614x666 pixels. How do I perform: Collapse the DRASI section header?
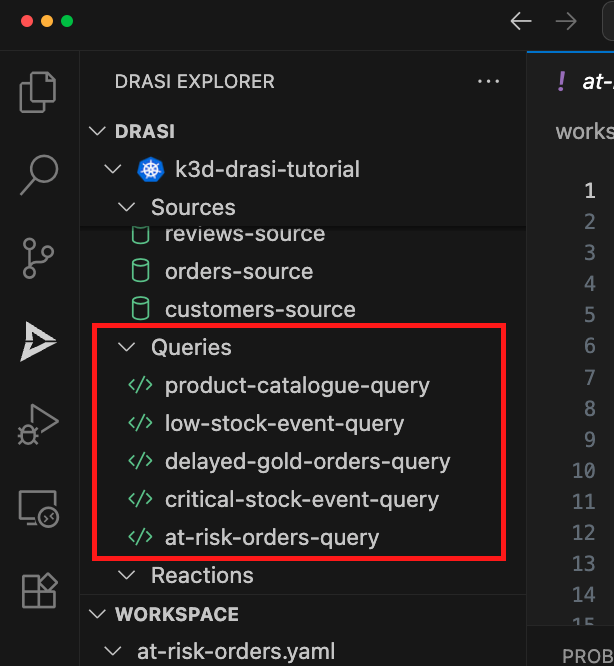pyautogui.click(x=145, y=131)
